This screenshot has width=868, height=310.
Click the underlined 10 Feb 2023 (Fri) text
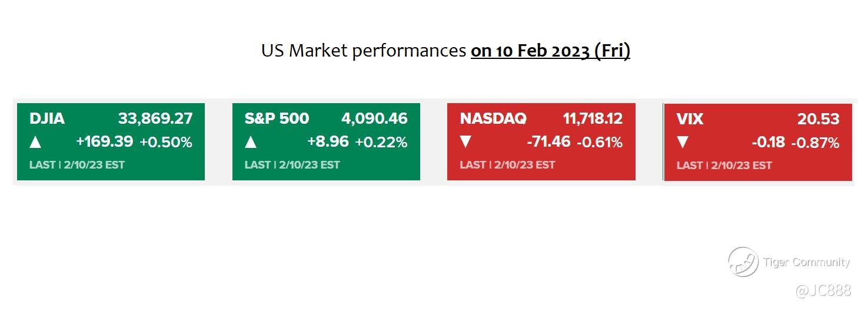pyautogui.click(x=550, y=51)
